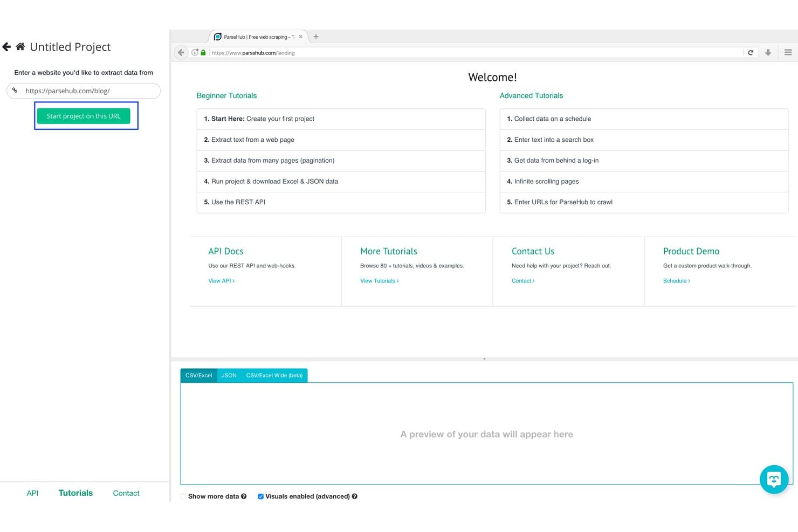Click the back arrow beside Untitled Project
Screen dimensions: 798x532
pyautogui.click(x=6, y=47)
